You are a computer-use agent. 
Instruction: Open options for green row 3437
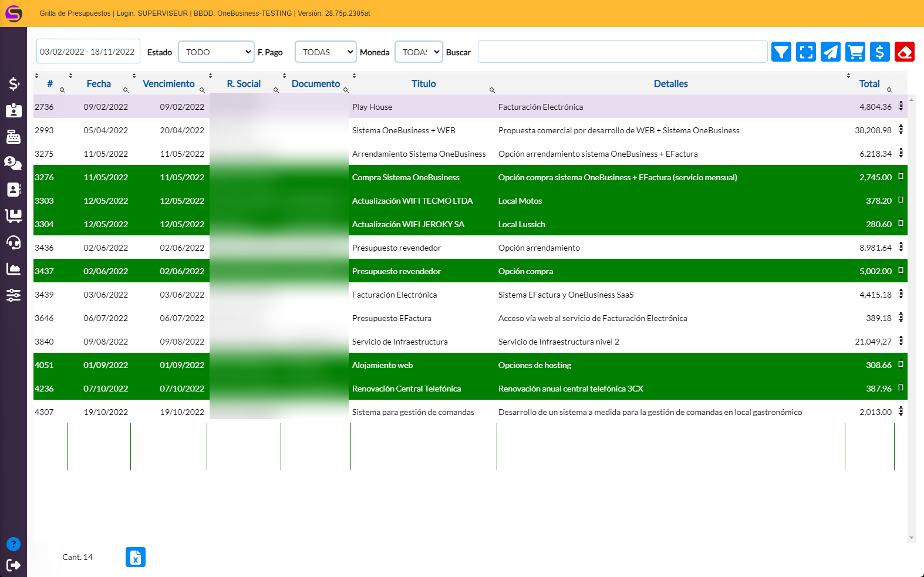click(901, 271)
